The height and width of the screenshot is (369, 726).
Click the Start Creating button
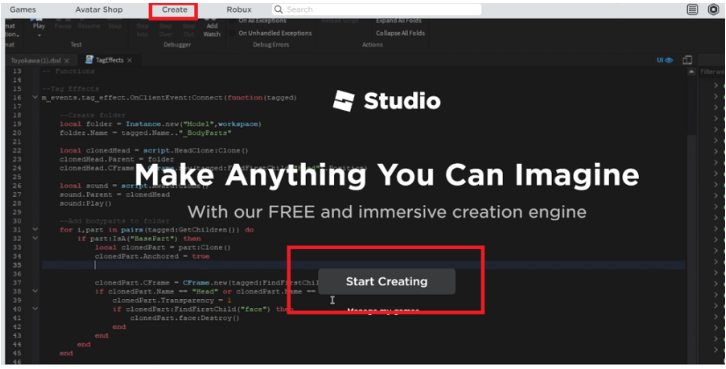387,281
